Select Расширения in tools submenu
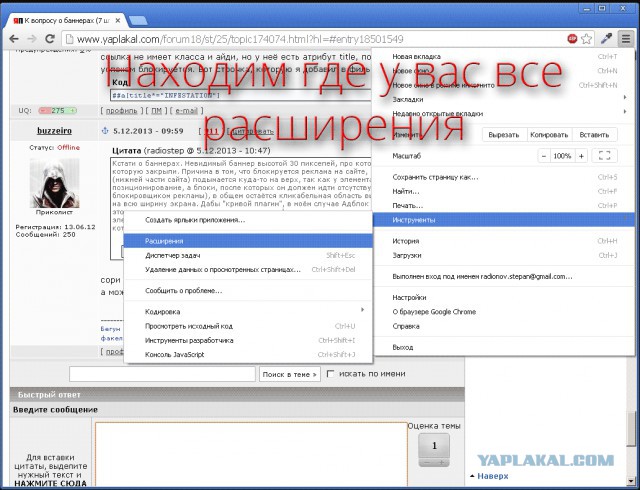This screenshot has height=490, width=640. point(248,241)
